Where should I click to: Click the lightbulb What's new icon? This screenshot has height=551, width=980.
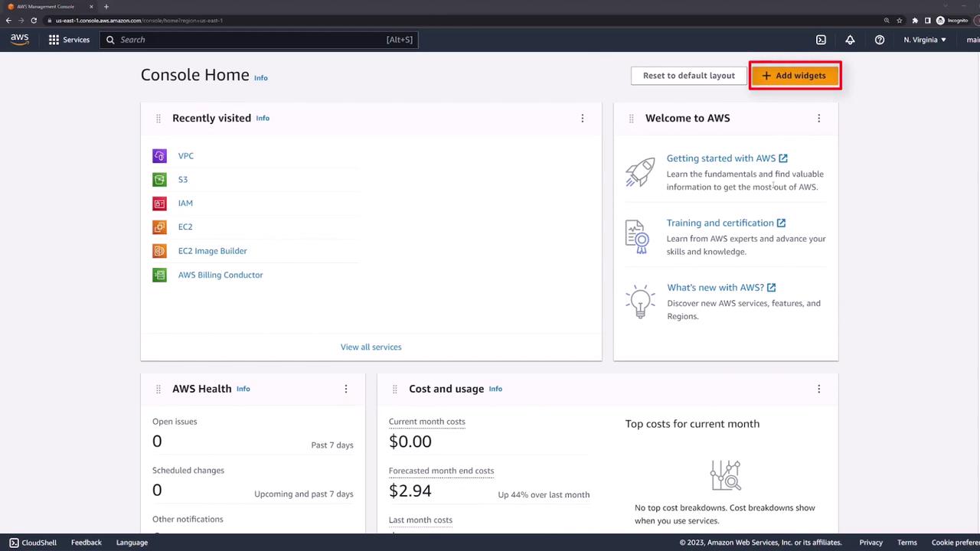[640, 302]
